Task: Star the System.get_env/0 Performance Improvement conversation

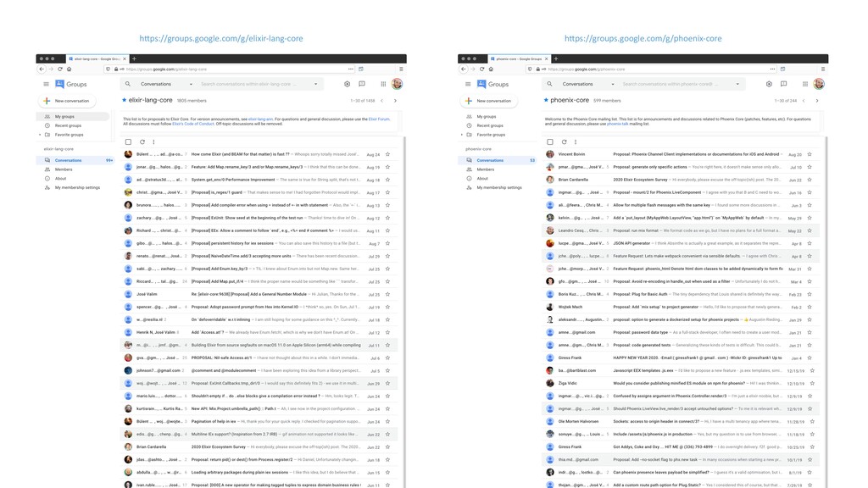Action: (x=387, y=180)
